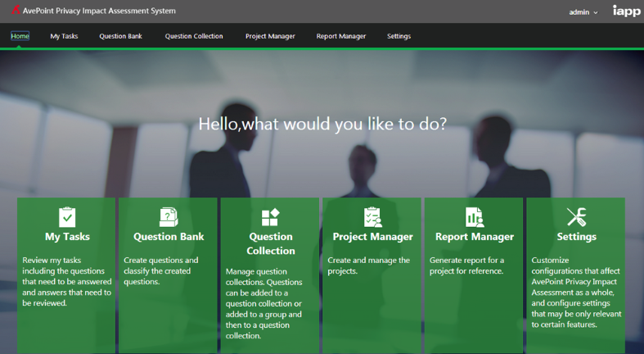This screenshot has height=354, width=644.
Task: Click the Settings tile description text
Action: (575, 292)
